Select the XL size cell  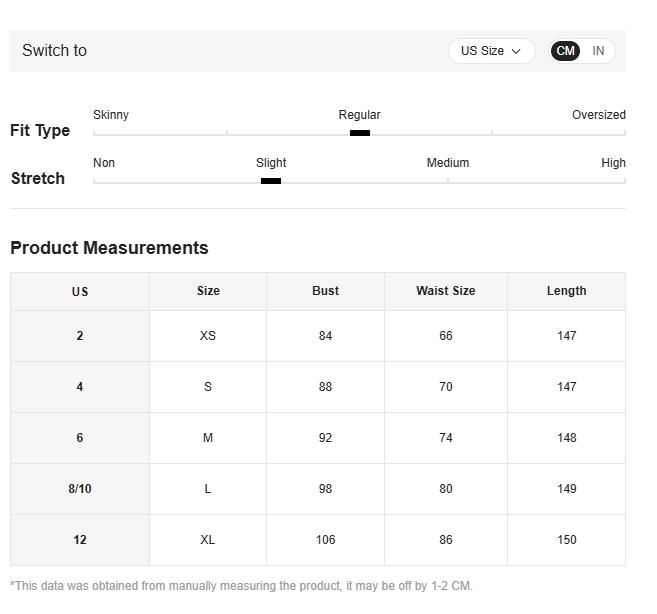click(208, 540)
